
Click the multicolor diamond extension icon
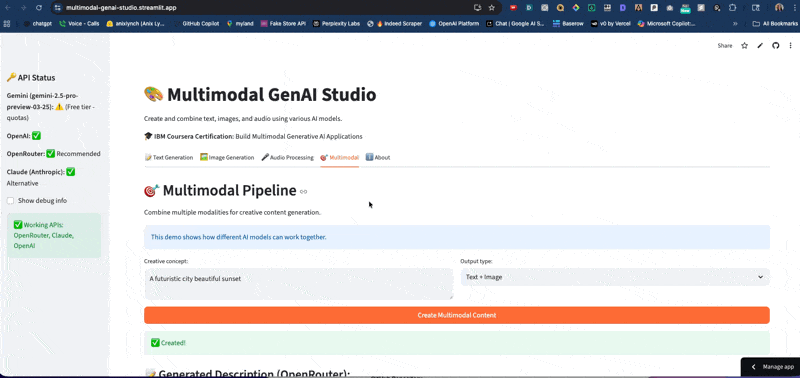(x=576, y=8)
